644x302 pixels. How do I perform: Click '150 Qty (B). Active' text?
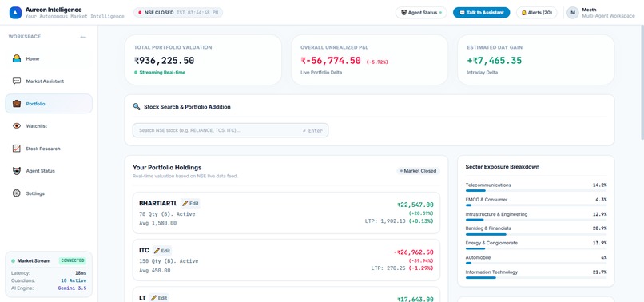tap(169, 261)
